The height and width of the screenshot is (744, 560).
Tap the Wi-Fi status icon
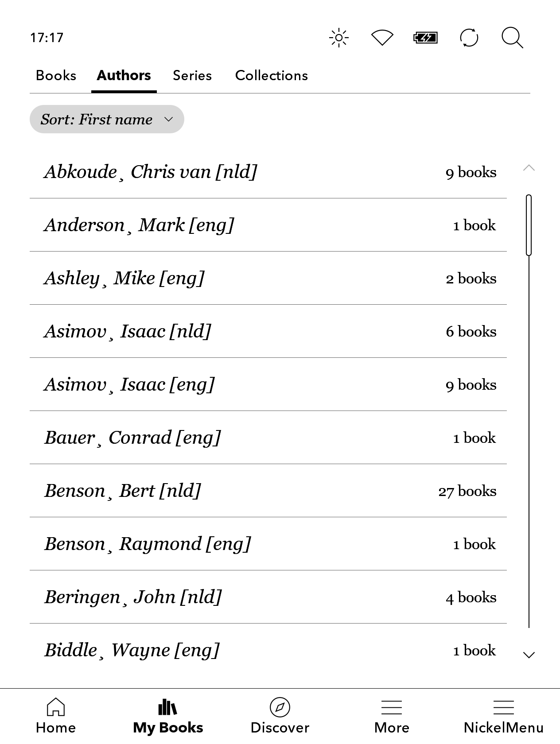(382, 38)
